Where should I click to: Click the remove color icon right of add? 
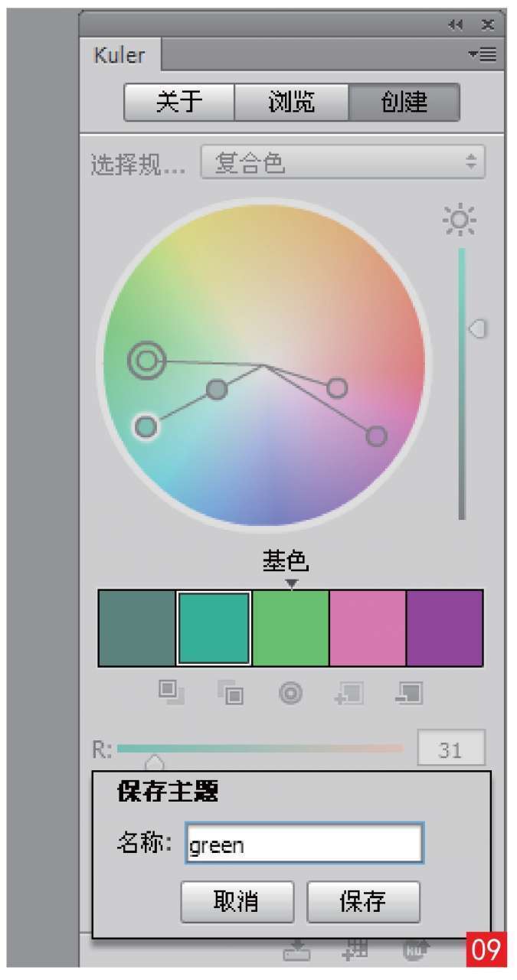tap(410, 693)
